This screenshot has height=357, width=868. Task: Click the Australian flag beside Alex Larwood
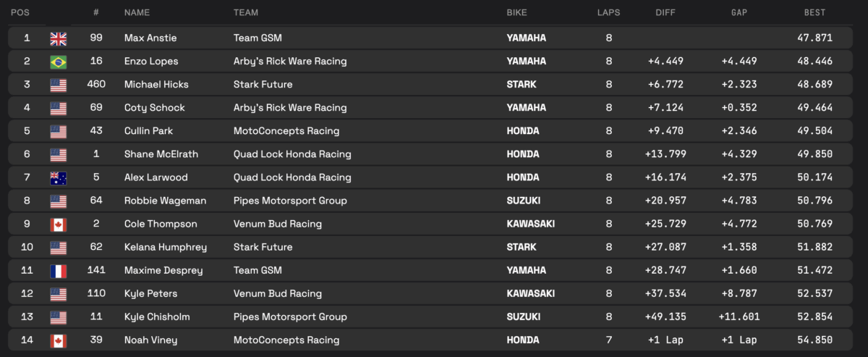(58, 177)
